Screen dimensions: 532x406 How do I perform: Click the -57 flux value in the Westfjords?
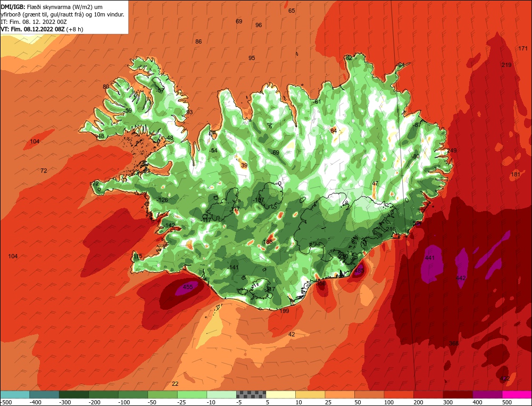tap(160, 90)
